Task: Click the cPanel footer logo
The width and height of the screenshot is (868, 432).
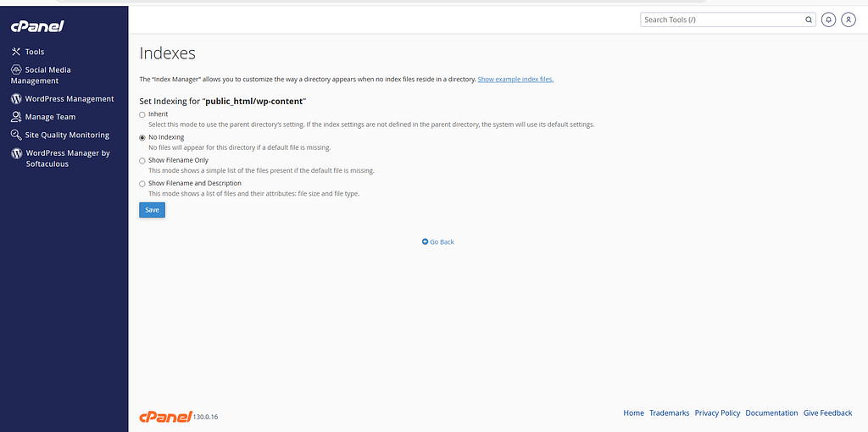Action: (x=165, y=417)
